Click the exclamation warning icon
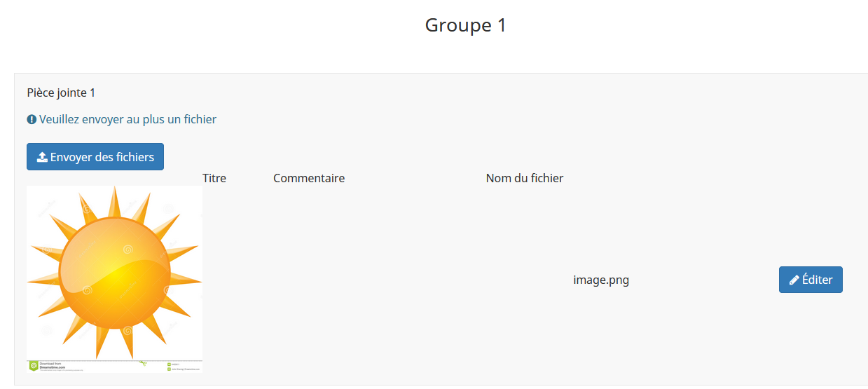This screenshot has width=868, height=389. pos(32,120)
